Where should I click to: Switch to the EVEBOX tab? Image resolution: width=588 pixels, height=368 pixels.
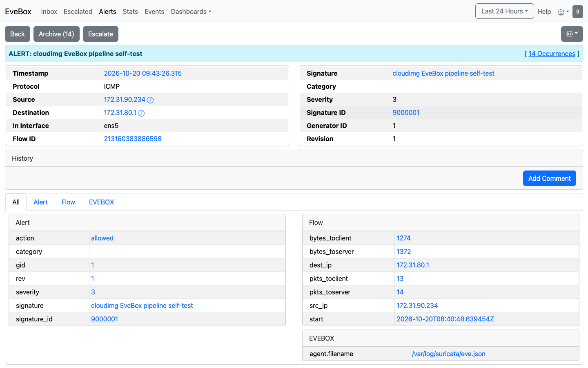(x=101, y=202)
